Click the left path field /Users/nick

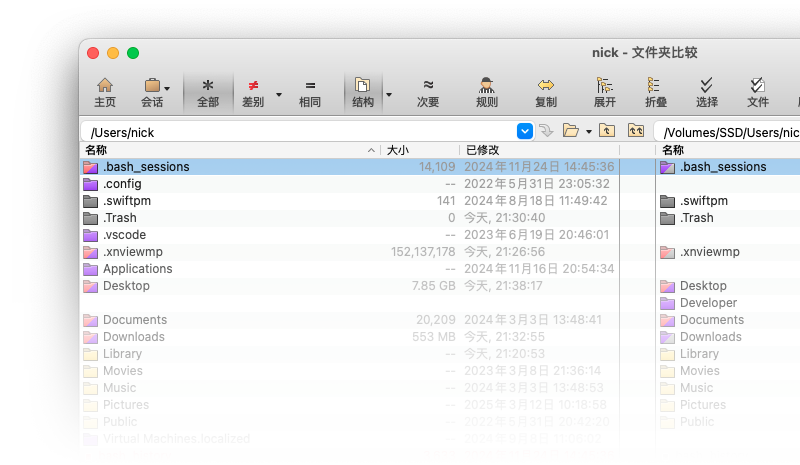pos(300,132)
